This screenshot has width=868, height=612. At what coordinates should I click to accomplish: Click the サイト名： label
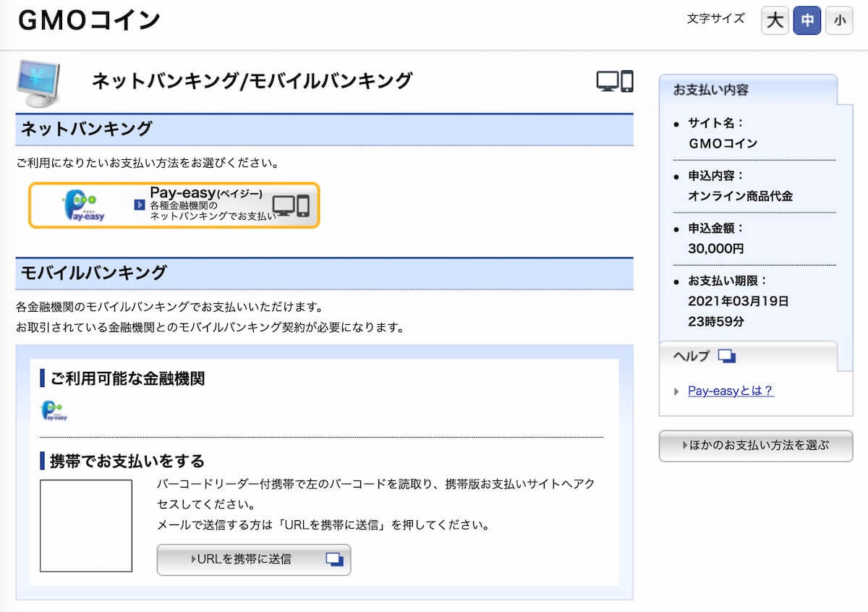tap(716, 123)
